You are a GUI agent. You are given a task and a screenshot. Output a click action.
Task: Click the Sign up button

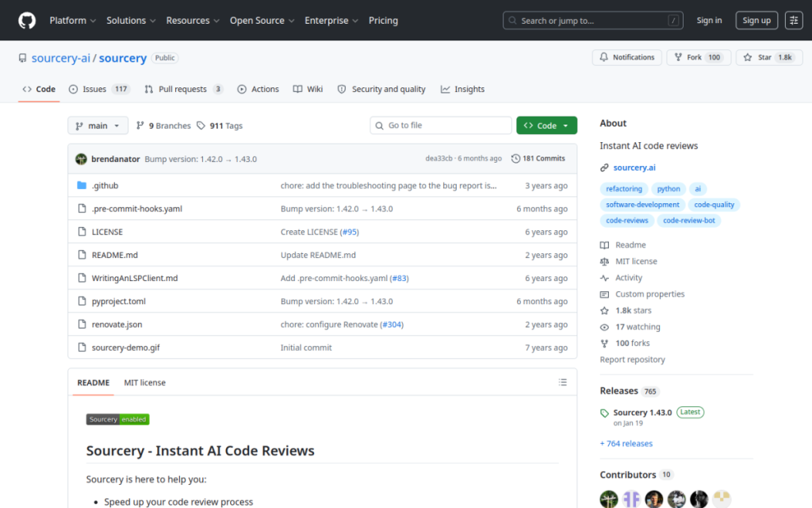(x=756, y=20)
